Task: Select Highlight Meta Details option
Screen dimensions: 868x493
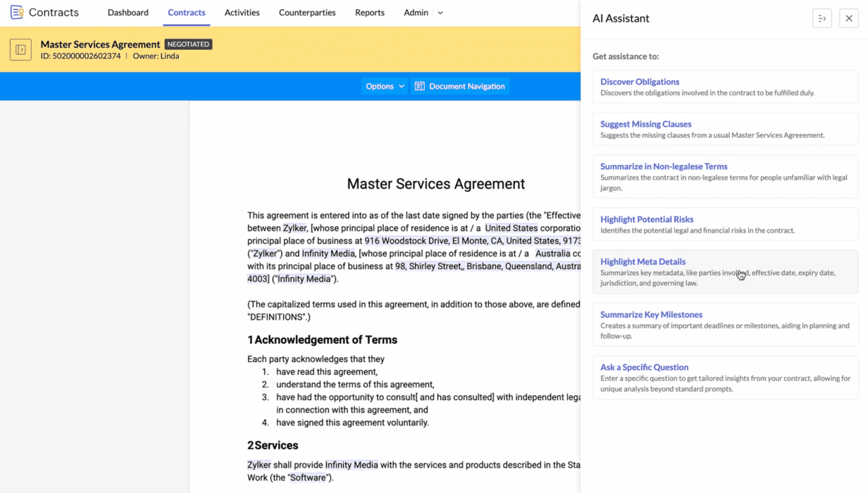Action: (725, 272)
